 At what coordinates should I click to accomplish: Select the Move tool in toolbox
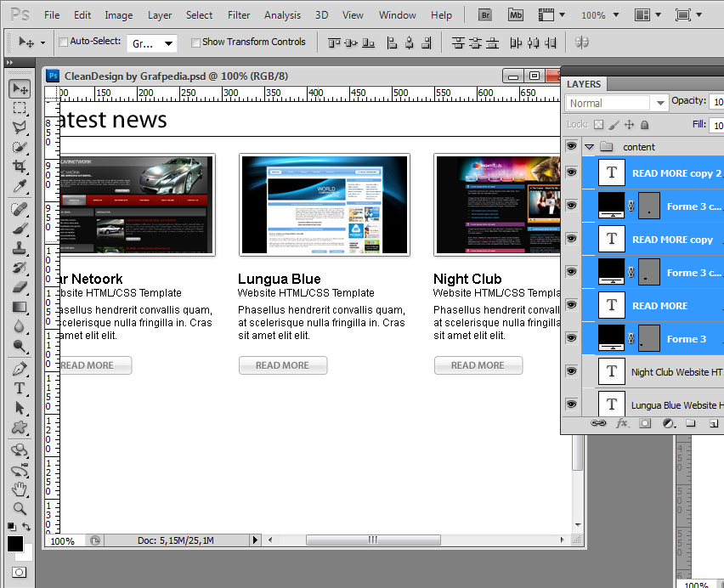pos(20,88)
